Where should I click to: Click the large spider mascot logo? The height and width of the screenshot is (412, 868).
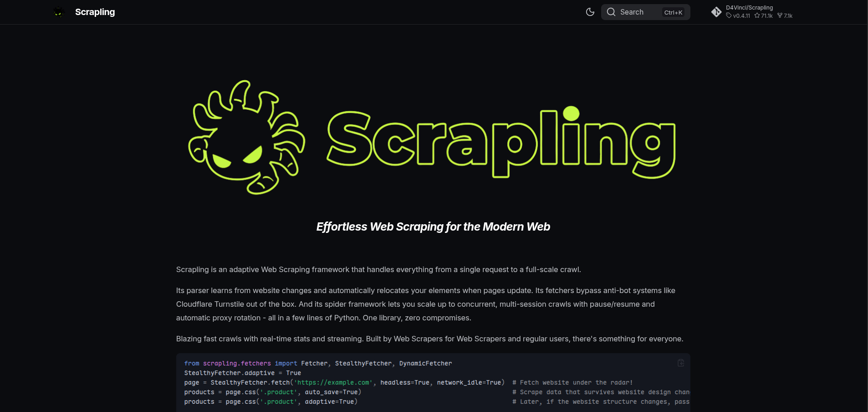247,137
